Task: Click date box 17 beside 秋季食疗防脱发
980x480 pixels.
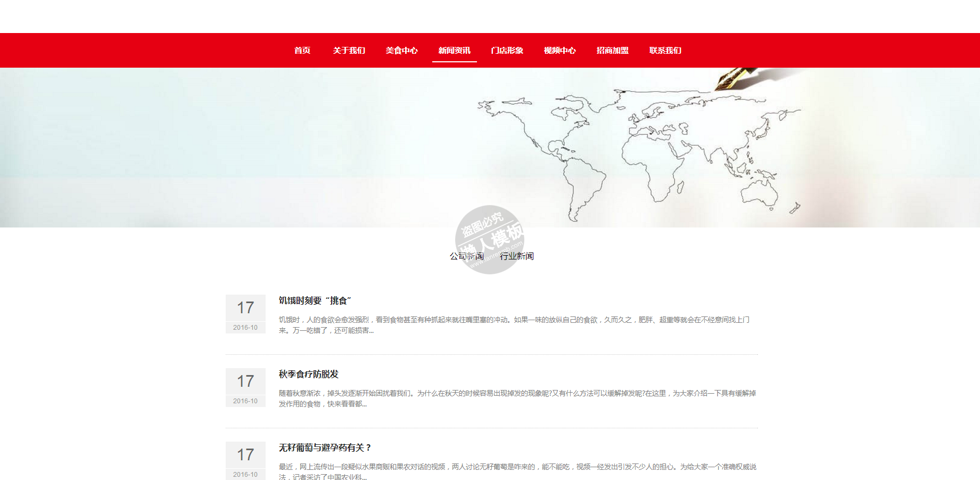Action: pos(245,387)
